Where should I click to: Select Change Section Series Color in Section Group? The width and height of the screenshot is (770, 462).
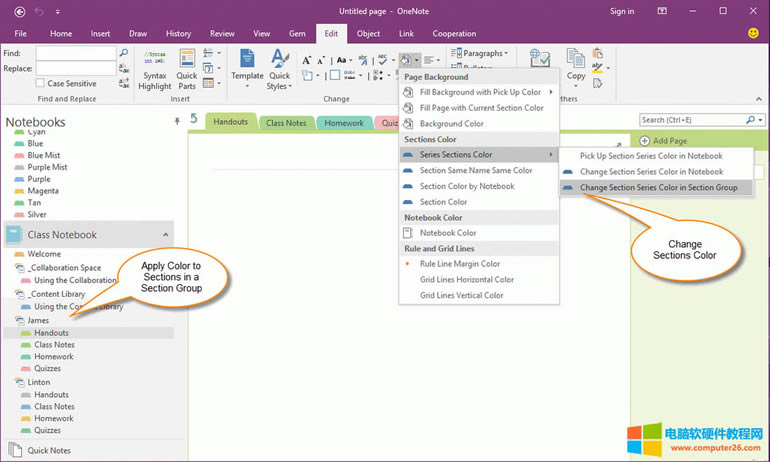point(658,187)
